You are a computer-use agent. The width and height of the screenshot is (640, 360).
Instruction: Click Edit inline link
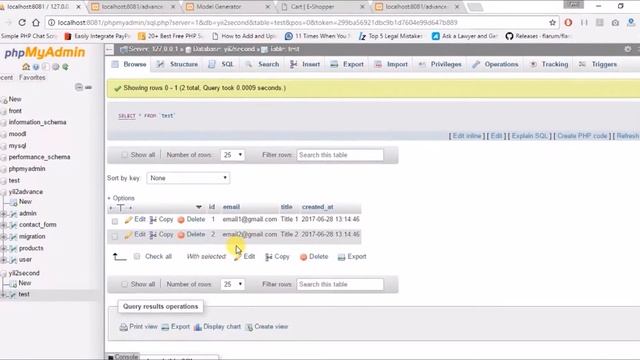coord(467,136)
